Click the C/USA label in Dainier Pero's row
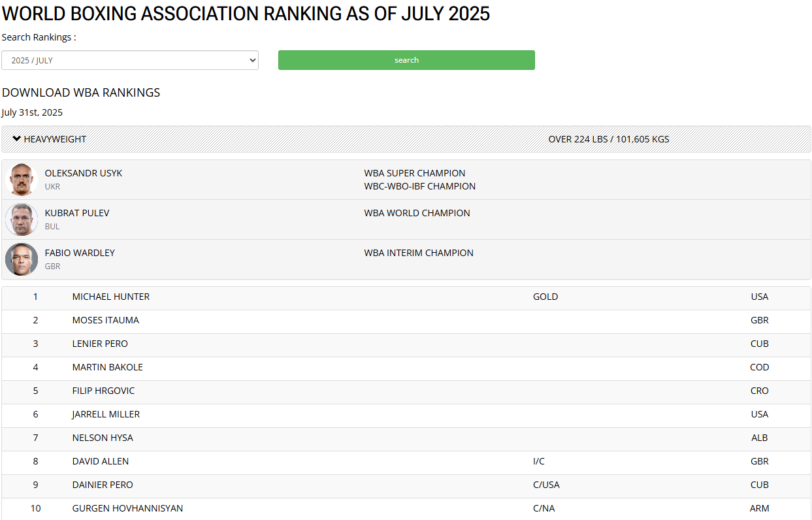Viewport: 812px width, 520px height. (x=546, y=485)
